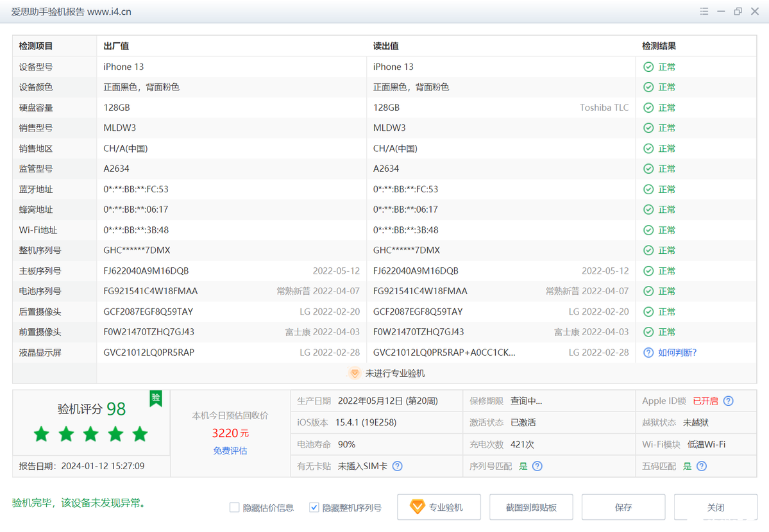Click the 出厂值 column header
Image resolution: width=769 pixels, height=532 pixels.
point(116,46)
